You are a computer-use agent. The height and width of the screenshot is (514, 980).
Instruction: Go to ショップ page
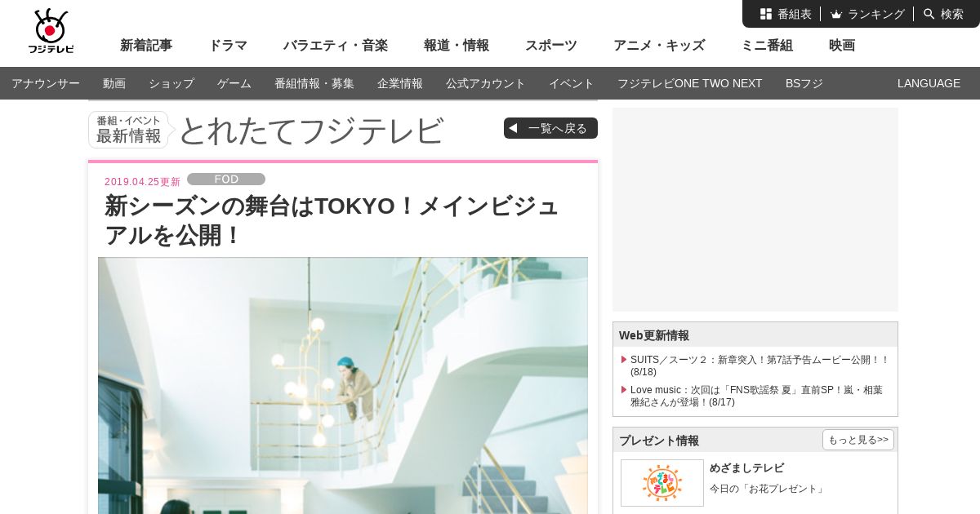click(x=171, y=83)
